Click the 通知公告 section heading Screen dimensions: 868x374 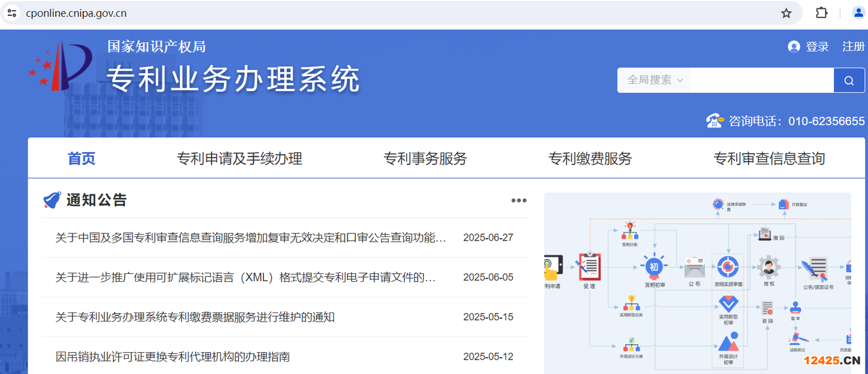(96, 200)
